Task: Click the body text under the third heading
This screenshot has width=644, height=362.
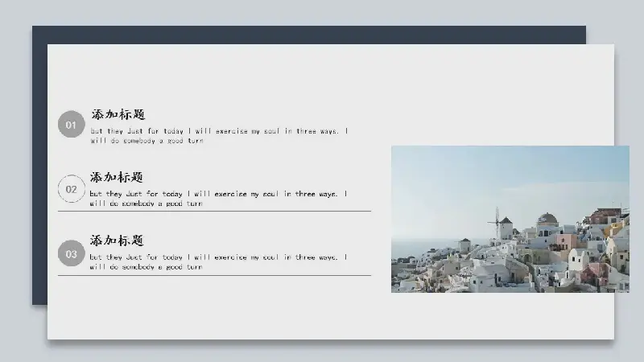Action: point(219,261)
